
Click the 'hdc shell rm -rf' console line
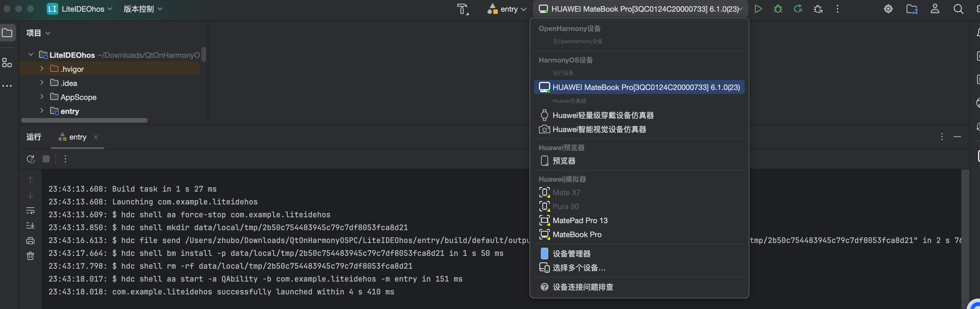231,266
